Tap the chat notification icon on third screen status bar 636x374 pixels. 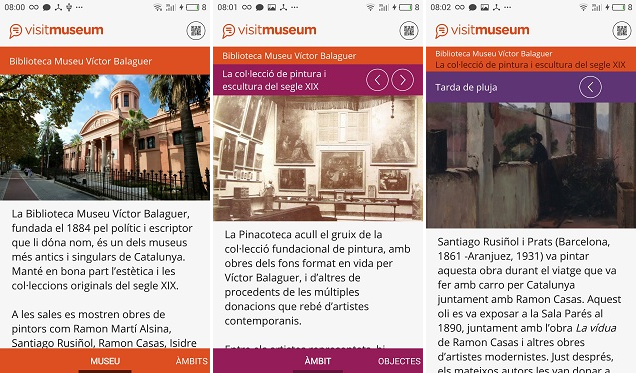pyautogui.click(x=473, y=7)
